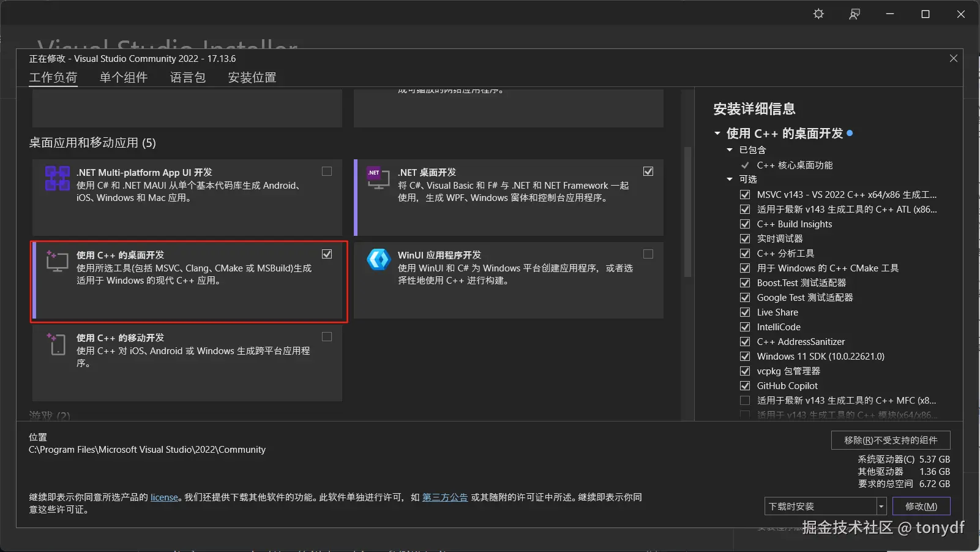Click the 其他驱动器 1.36 GB text
This screenshot has height=552, width=980.
coord(904,472)
